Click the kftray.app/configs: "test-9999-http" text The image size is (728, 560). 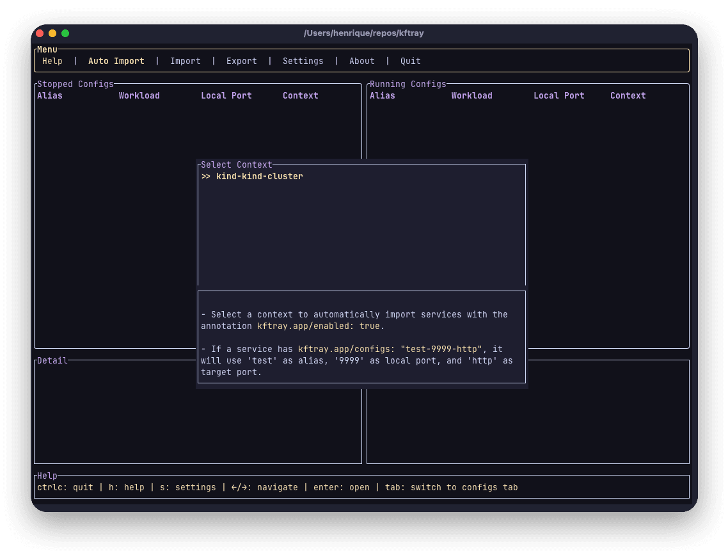click(390, 349)
